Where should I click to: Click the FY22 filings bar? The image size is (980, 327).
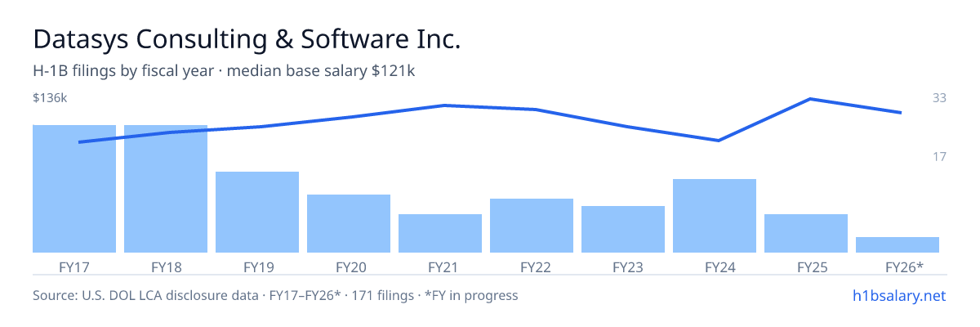pos(532,226)
